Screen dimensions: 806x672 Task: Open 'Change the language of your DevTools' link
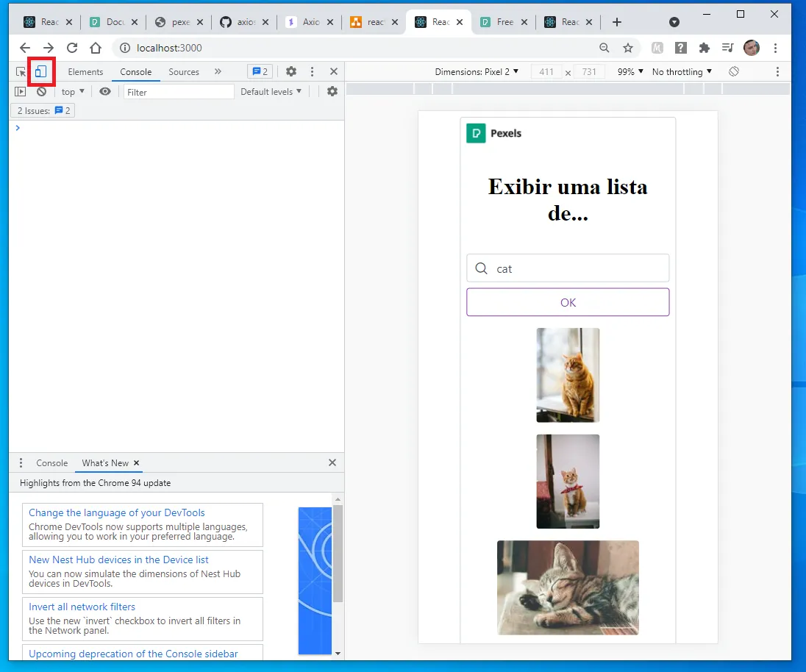tap(117, 512)
